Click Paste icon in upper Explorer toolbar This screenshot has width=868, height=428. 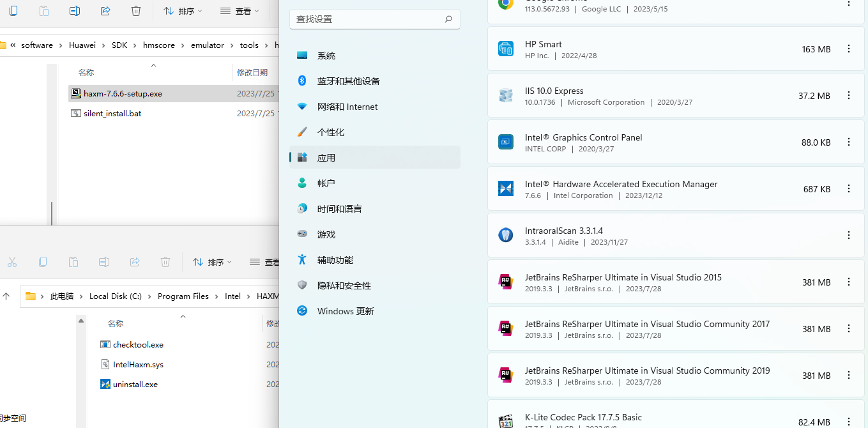[x=44, y=11]
